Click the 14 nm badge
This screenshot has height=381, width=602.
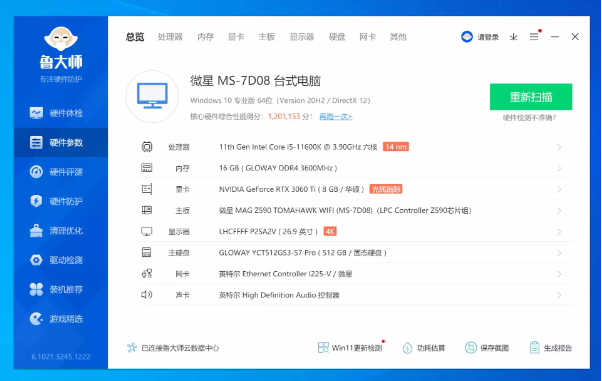coord(396,147)
